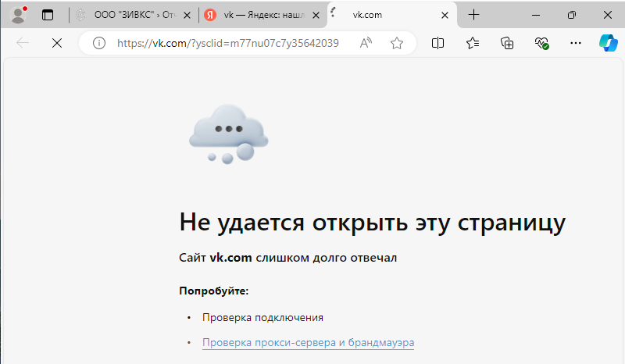
Task: Open split screen view
Action: tap(437, 43)
